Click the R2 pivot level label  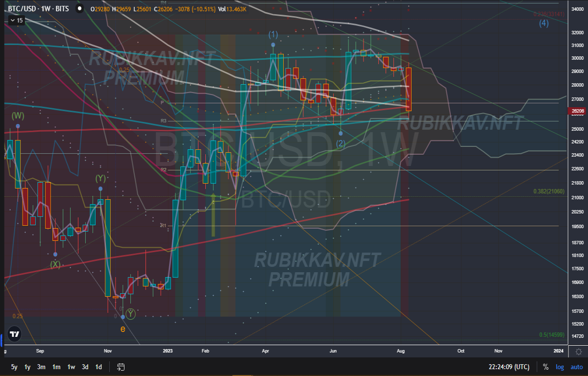[x=164, y=170]
